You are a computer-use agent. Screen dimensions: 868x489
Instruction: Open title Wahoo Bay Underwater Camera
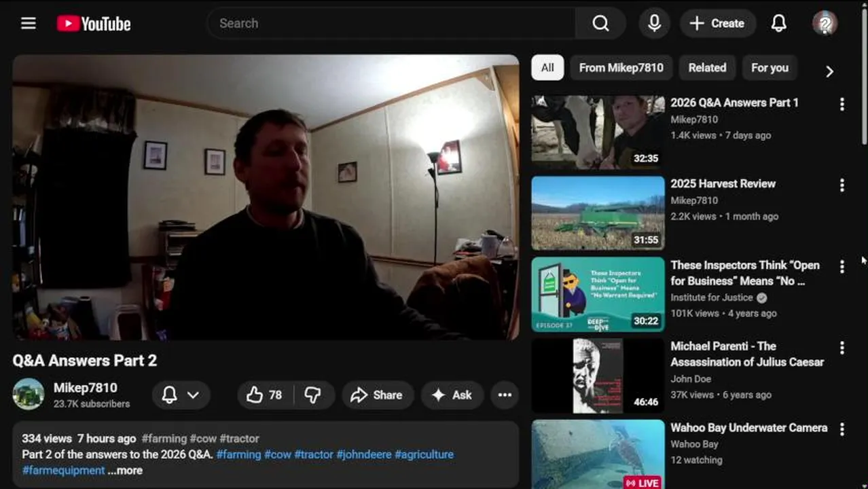pyautogui.click(x=748, y=427)
